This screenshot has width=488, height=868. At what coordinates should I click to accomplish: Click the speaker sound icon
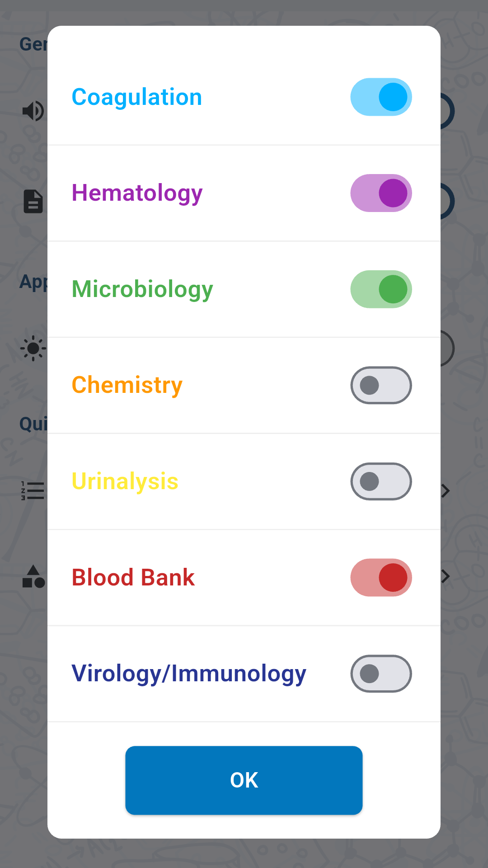coord(33,111)
